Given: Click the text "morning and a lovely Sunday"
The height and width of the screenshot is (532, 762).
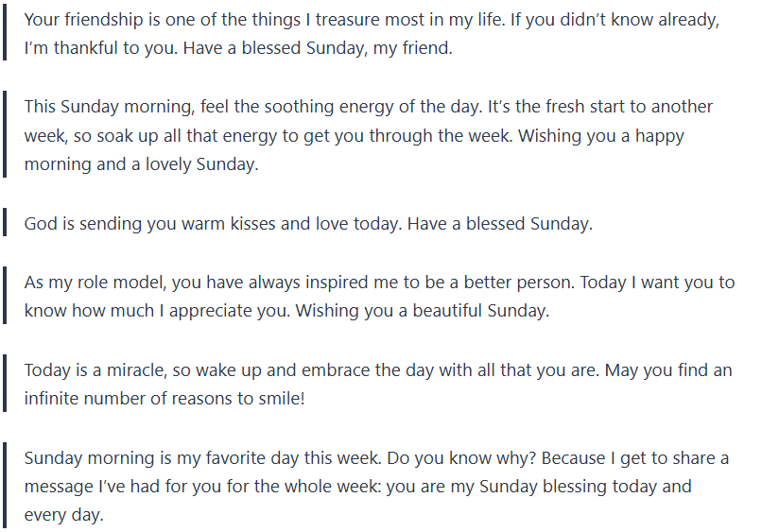Looking at the screenshot, I should pyautogui.click(x=140, y=164).
